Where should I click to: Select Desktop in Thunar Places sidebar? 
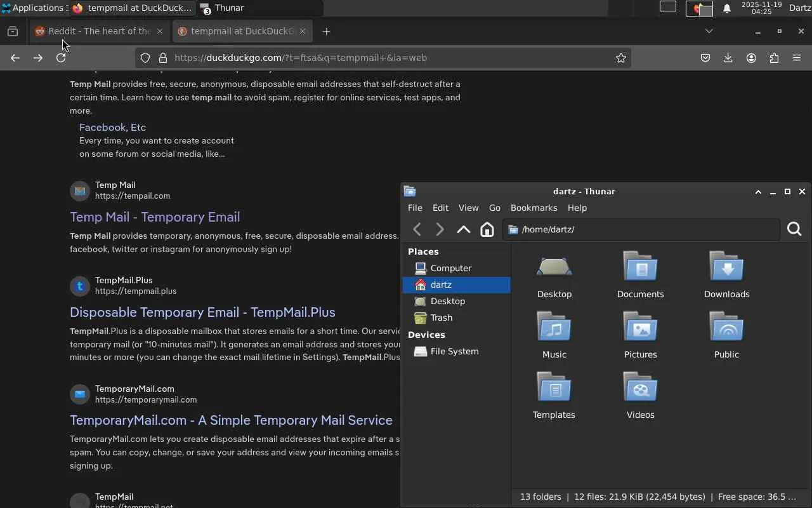pos(456,301)
